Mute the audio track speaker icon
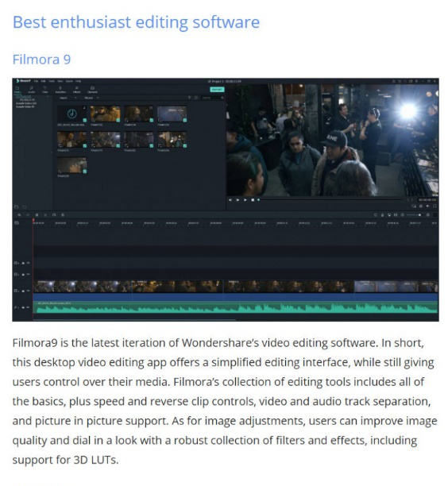Screen dimensions: 448x486 28,307
